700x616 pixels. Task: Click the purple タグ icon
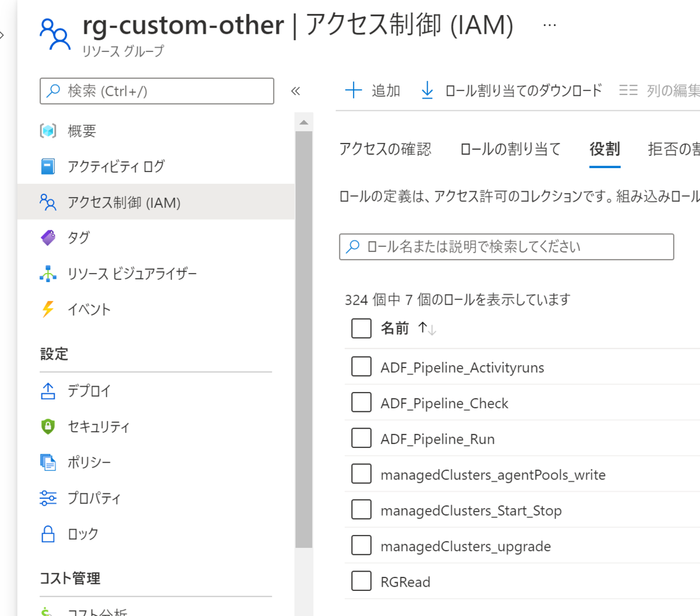tap(48, 237)
